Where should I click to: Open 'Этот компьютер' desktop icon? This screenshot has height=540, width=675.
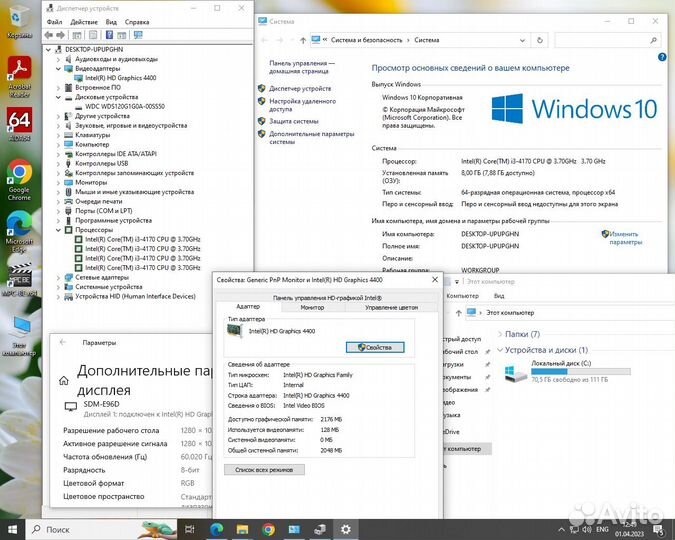pyautogui.click(x=19, y=336)
